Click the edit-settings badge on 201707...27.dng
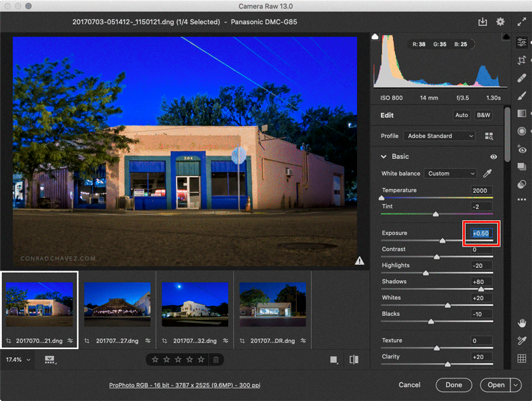This screenshot has height=401, width=532. coord(148,340)
